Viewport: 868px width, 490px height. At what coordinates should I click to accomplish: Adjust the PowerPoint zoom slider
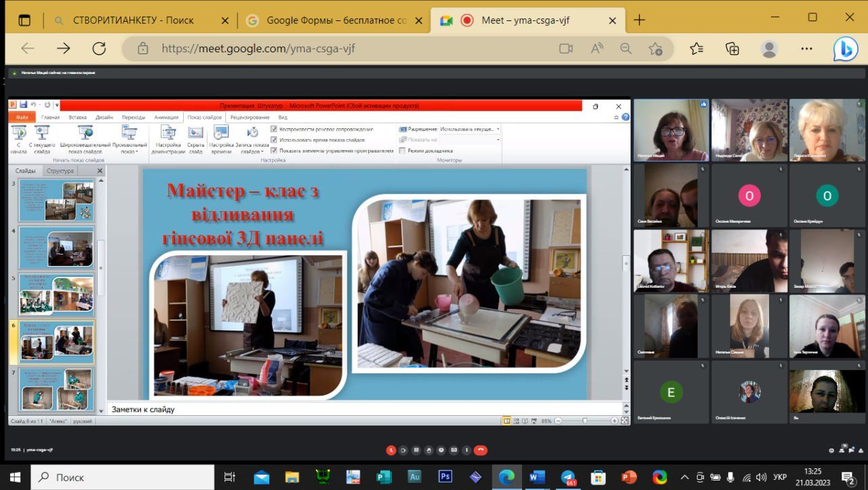point(585,421)
